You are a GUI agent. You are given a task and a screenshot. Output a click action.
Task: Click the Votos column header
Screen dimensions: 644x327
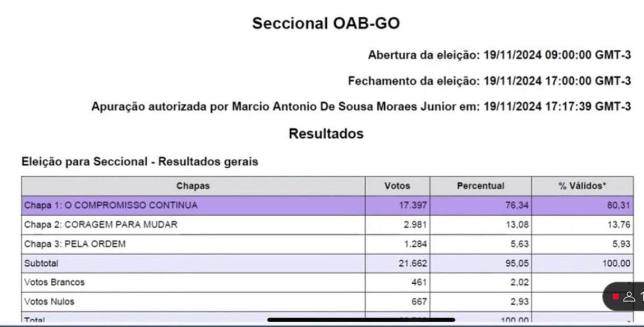coord(397,186)
